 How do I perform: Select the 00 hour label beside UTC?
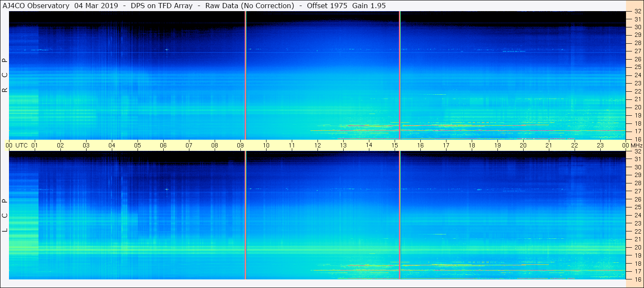[9, 145]
